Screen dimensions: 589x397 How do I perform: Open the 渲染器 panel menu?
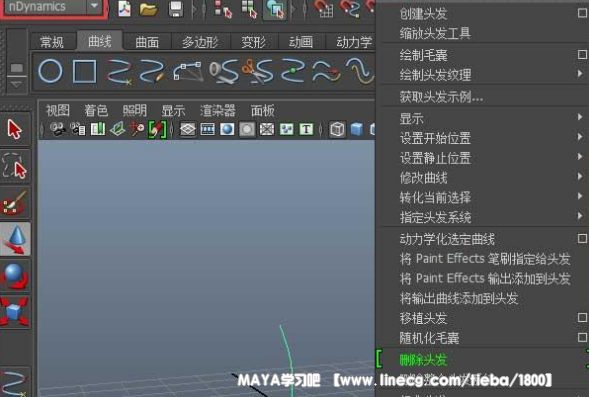pyautogui.click(x=217, y=111)
